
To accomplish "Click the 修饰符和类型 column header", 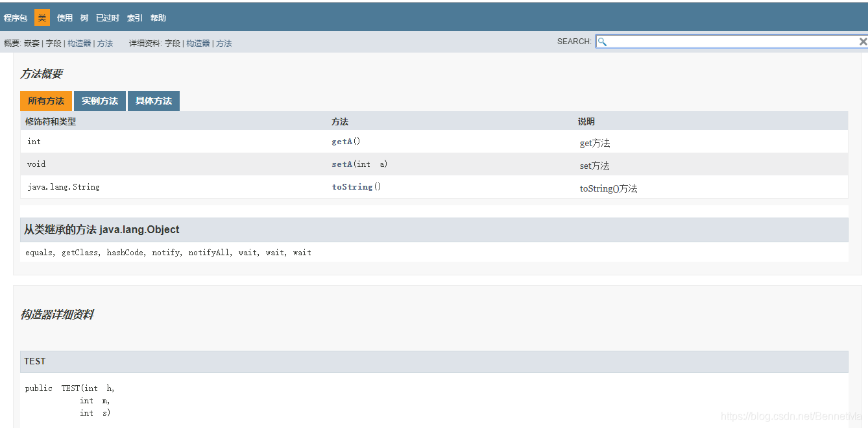I will pos(51,121).
